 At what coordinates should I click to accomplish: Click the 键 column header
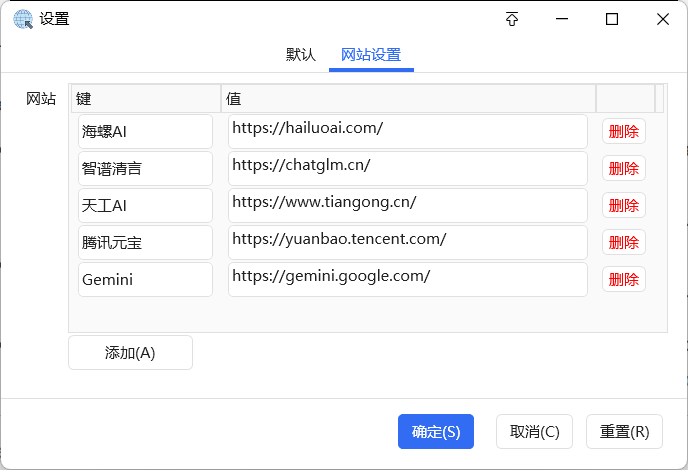point(146,98)
